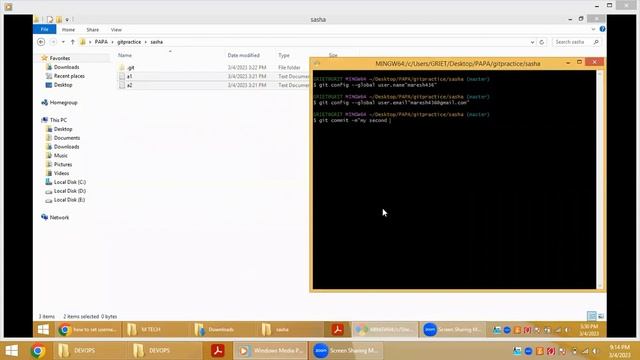
Task: Focus the Search sasha field
Action: 576,42
